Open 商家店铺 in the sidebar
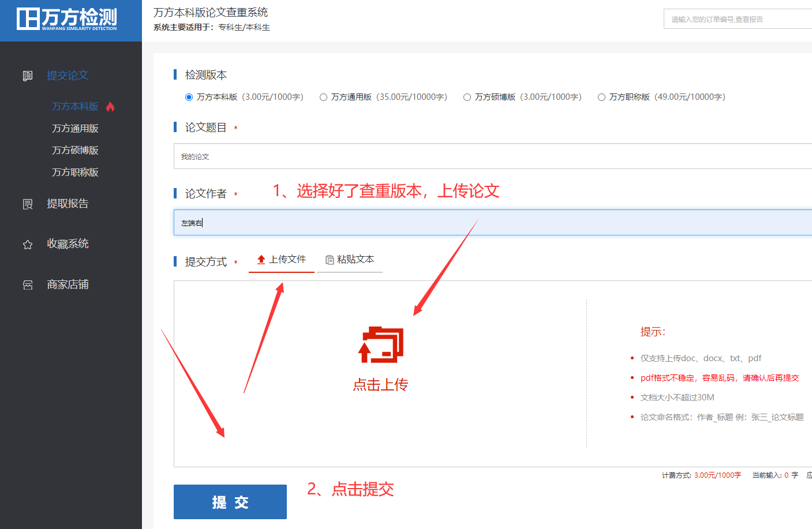Screen dimensions: 812x529 point(68,284)
